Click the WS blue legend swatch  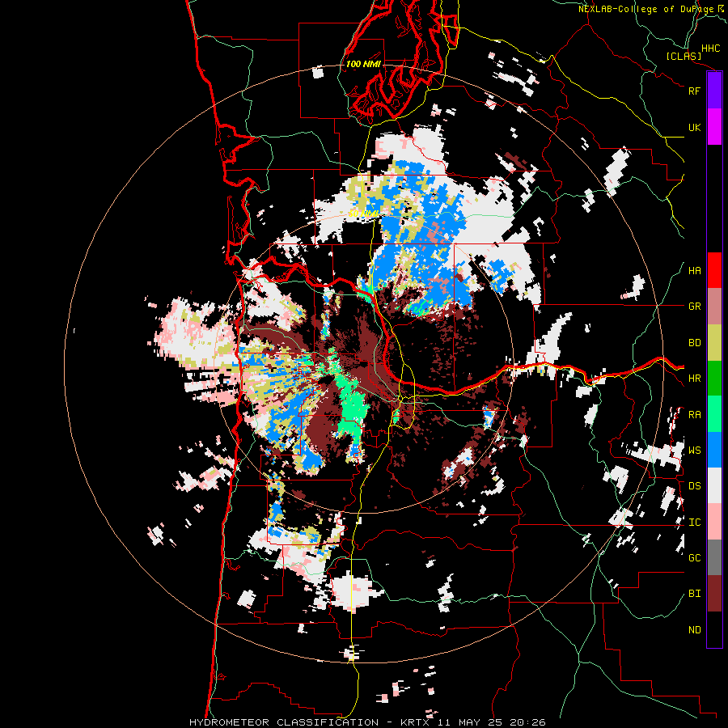pyautogui.click(x=714, y=450)
